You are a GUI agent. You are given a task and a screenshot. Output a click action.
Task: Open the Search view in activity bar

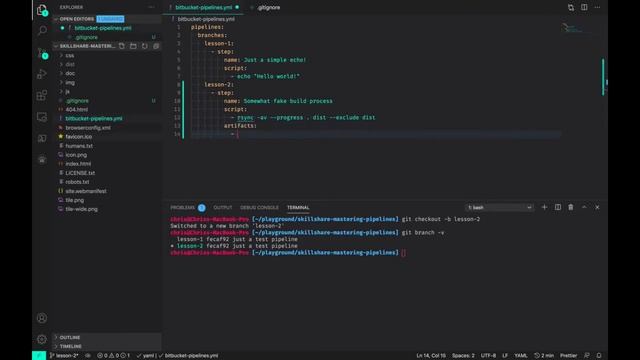(42, 31)
